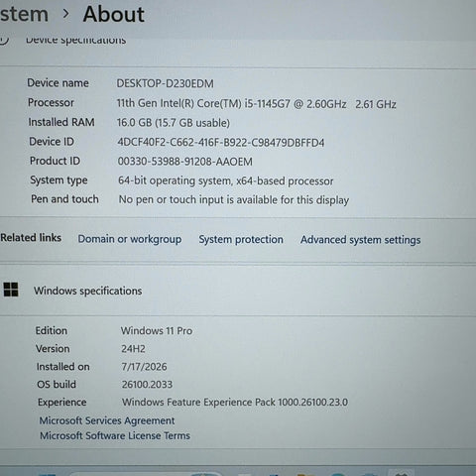The image size is (476, 476).
Task: Click the Device name label
Action: pyautogui.click(x=58, y=82)
